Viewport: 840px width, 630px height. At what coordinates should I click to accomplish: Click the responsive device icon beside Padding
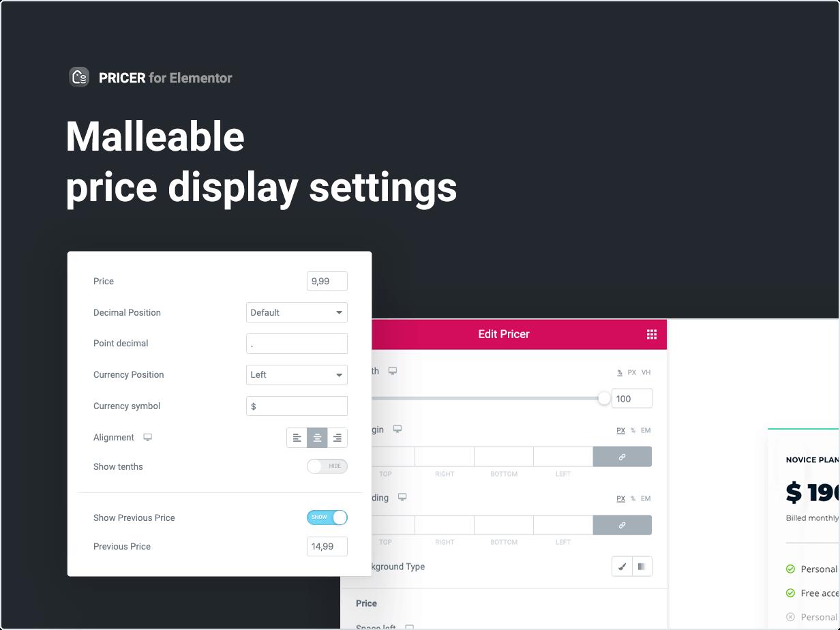[x=402, y=498]
